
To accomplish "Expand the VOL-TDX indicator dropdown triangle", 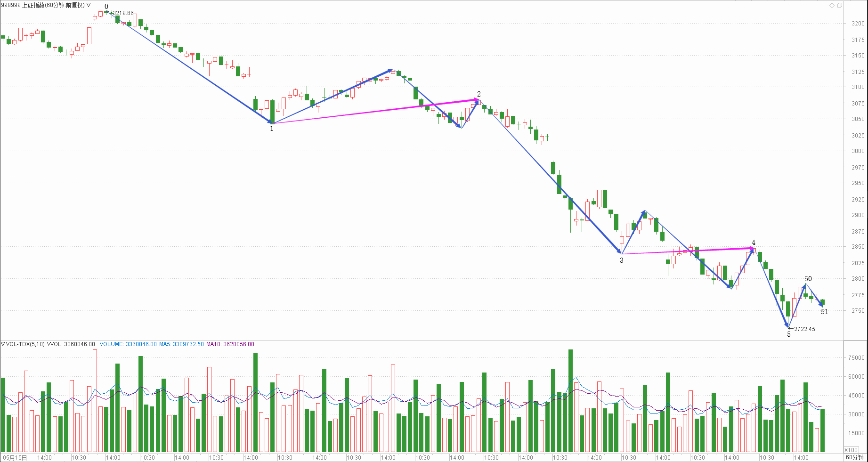I will click(3, 344).
